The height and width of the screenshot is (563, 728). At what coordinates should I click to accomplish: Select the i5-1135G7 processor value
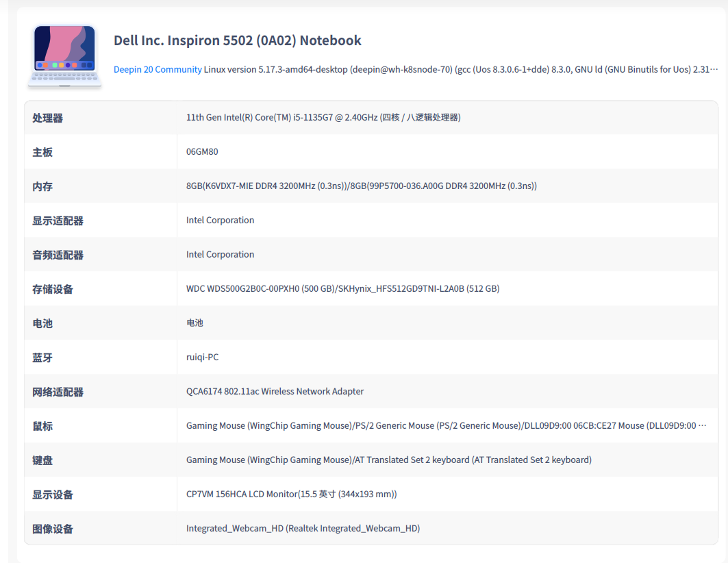pyautogui.click(x=323, y=117)
